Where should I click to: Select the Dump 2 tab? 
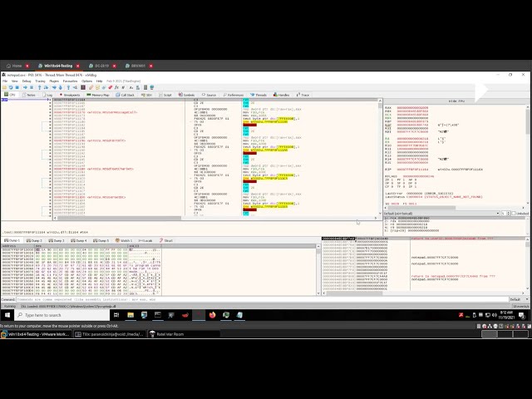34,240
